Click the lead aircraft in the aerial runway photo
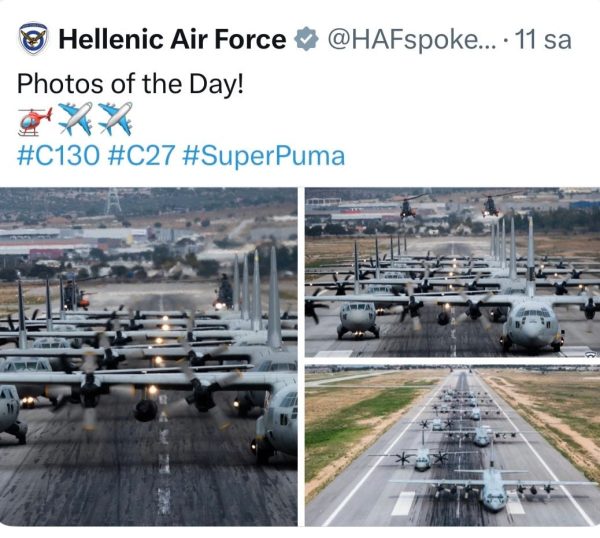 (490, 494)
